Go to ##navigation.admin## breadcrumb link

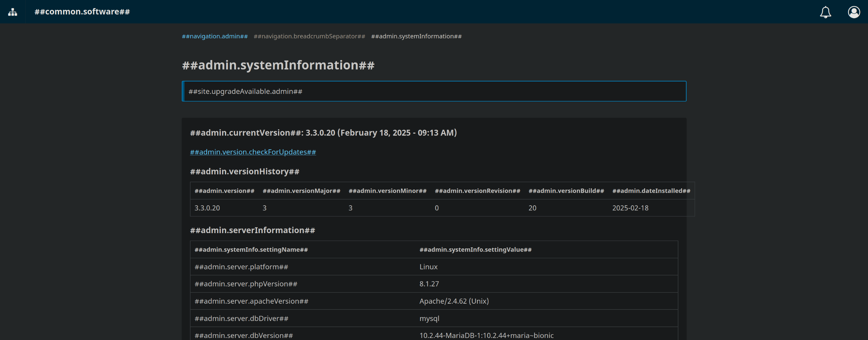pyautogui.click(x=215, y=36)
